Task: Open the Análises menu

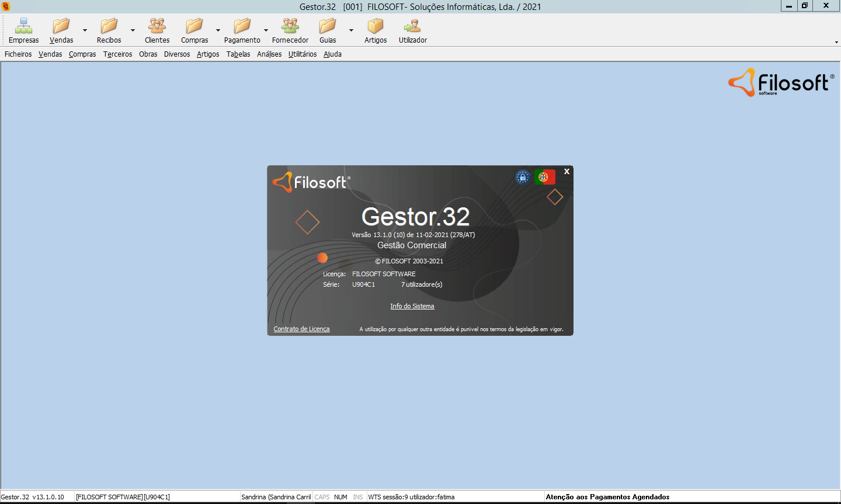Action: tap(269, 54)
